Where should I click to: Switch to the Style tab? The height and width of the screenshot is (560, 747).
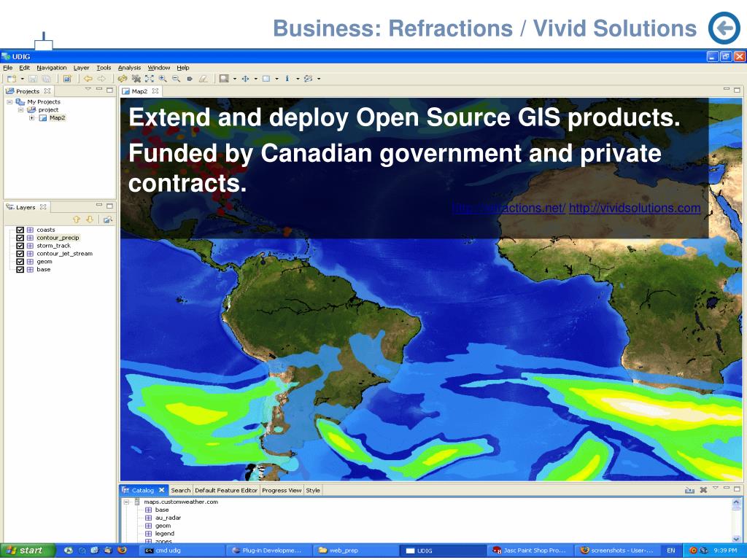point(313,491)
